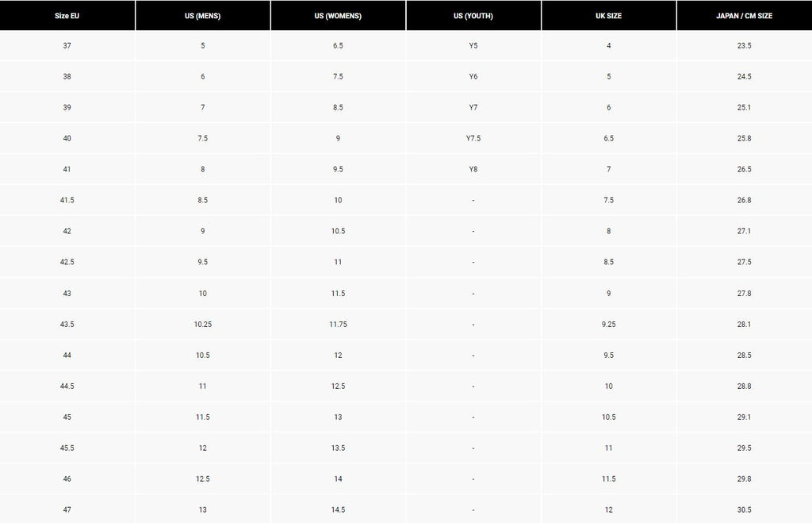Image resolution: width=812 pixels, height=523 pixels.
Task: Click the 29.8 Japan CM size cell
Action: click(744, 479)
